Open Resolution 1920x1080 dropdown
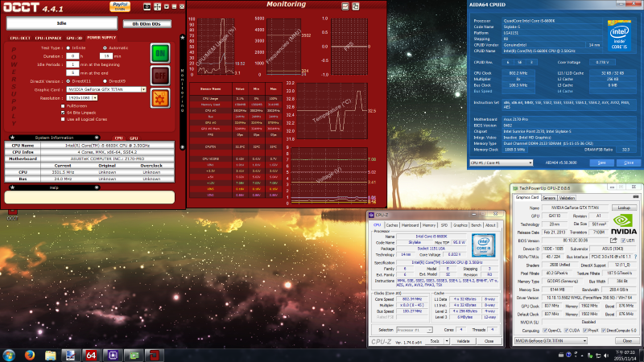644x362 pixels. point(95,98)
